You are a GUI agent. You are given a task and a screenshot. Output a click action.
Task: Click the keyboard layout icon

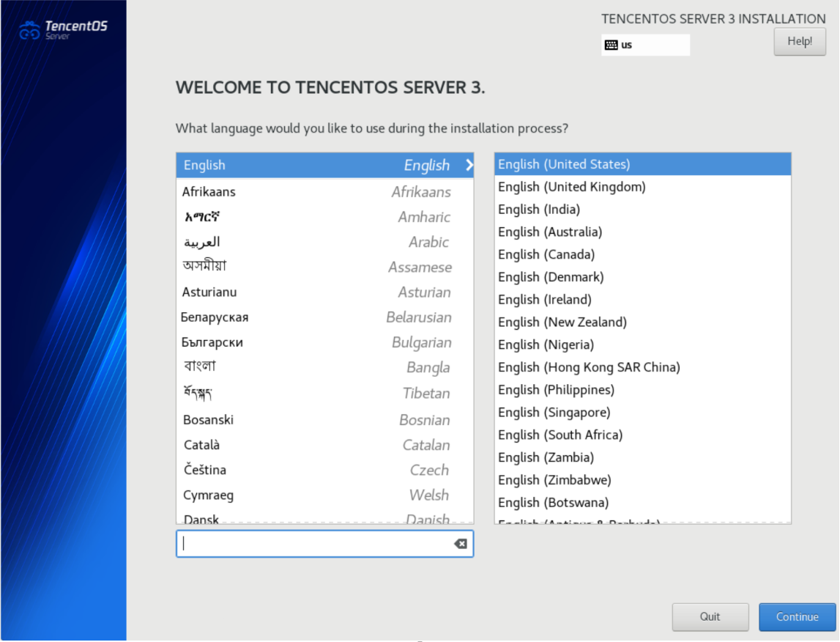tap(611, 45)
